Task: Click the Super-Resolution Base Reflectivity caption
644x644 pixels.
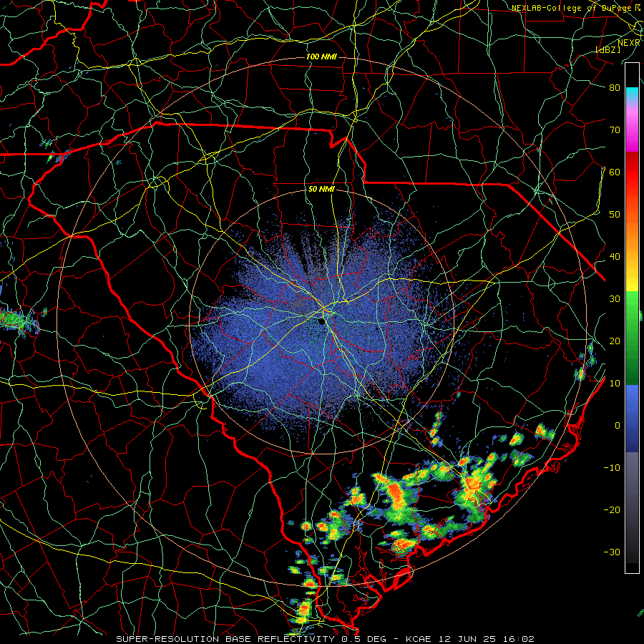Action: point(325,639)
